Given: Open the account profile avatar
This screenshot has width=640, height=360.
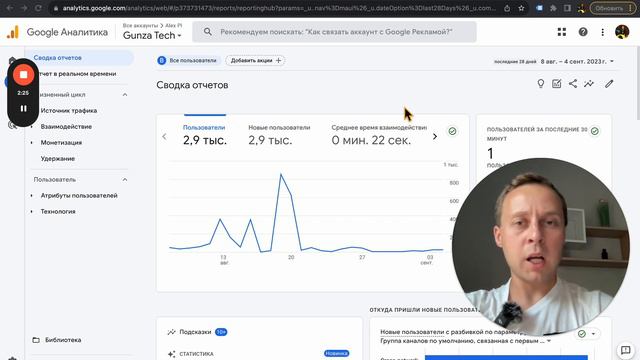Looking at the screenshot, I should click(622, 32).
